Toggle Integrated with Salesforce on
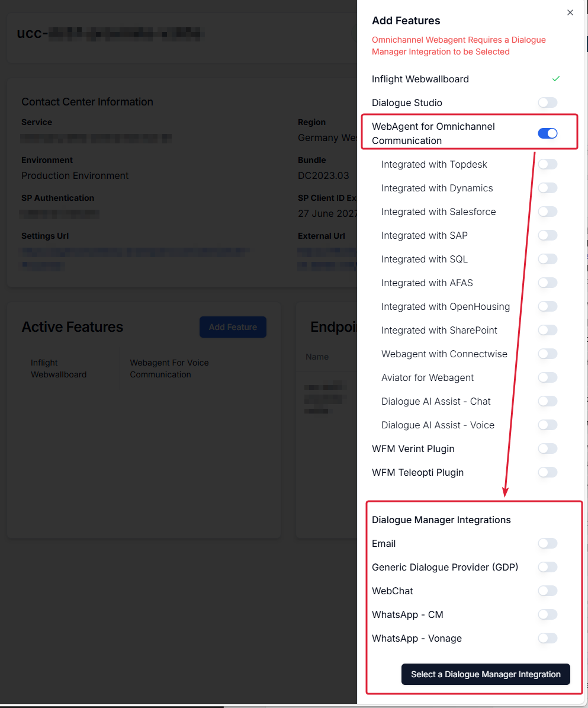Screen dimensions: 588x708 tap(547, 212)
